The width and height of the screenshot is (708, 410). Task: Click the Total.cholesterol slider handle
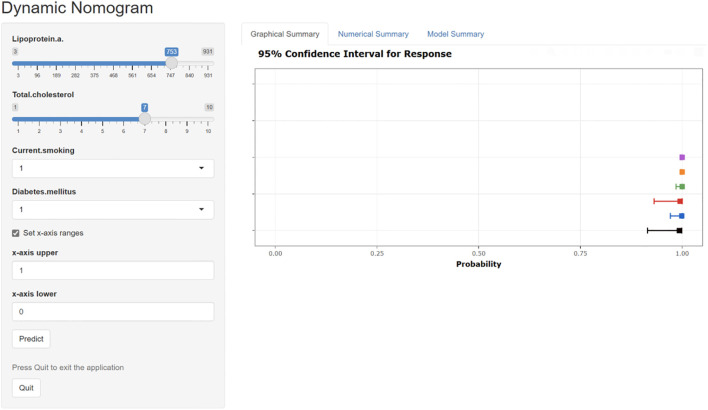[x=144, y=119]
